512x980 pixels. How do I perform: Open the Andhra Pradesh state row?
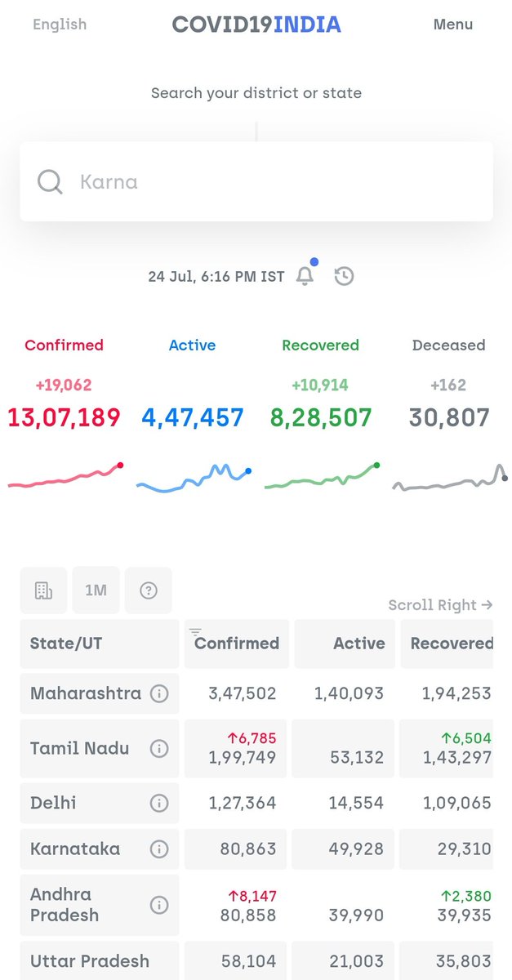(x=256, y=904)
